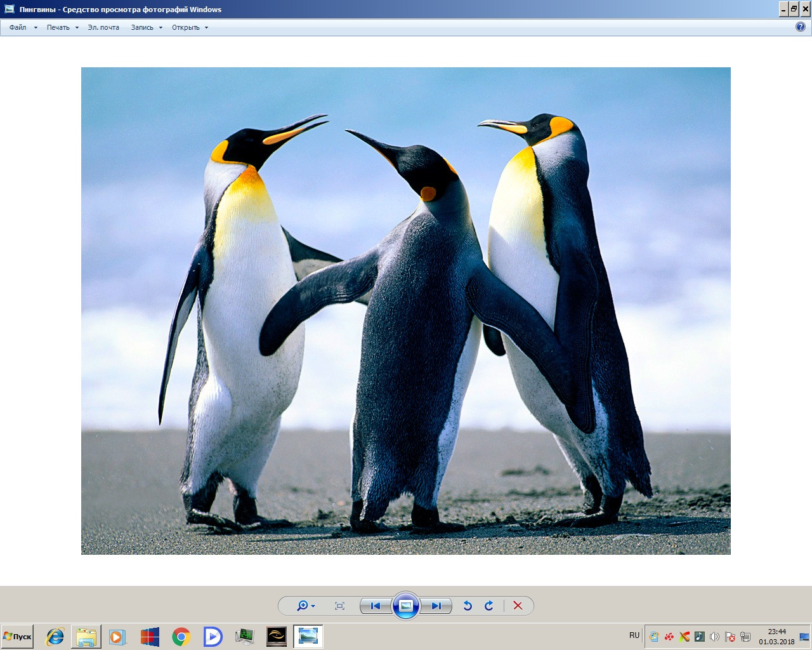
Task: Click the Пуск start button
Action: (x=17, y=637)
